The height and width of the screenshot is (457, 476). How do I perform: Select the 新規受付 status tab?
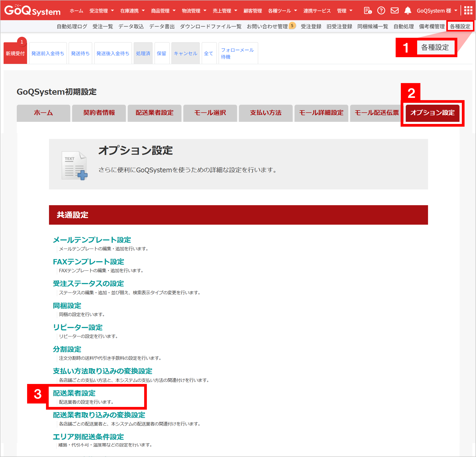point(15,53)
